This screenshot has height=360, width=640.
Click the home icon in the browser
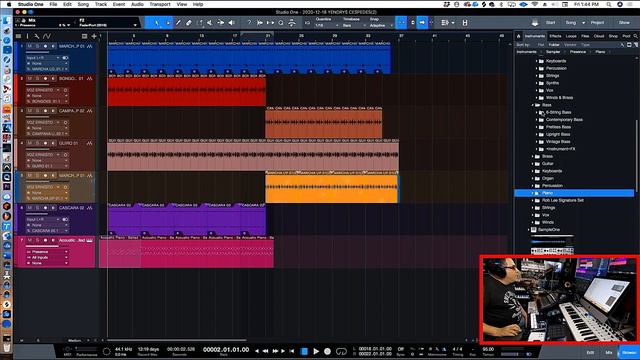[x=518, y=36]
